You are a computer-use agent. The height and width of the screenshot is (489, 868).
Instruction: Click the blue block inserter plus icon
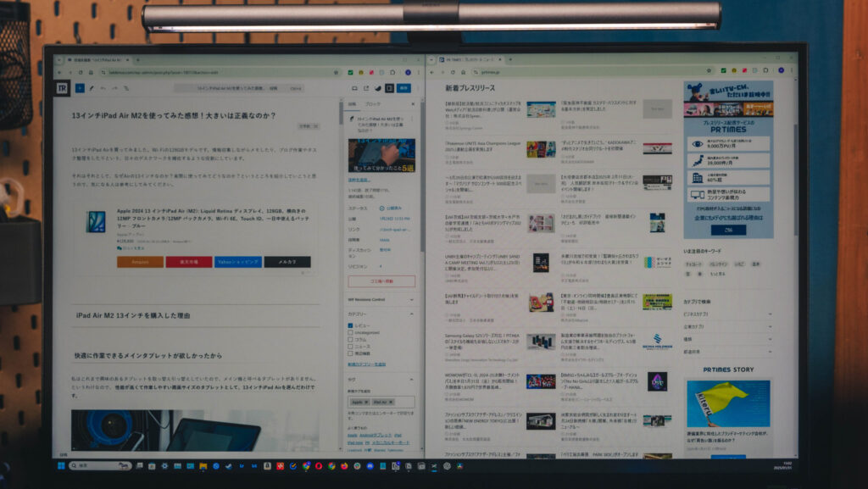point(80,87)
